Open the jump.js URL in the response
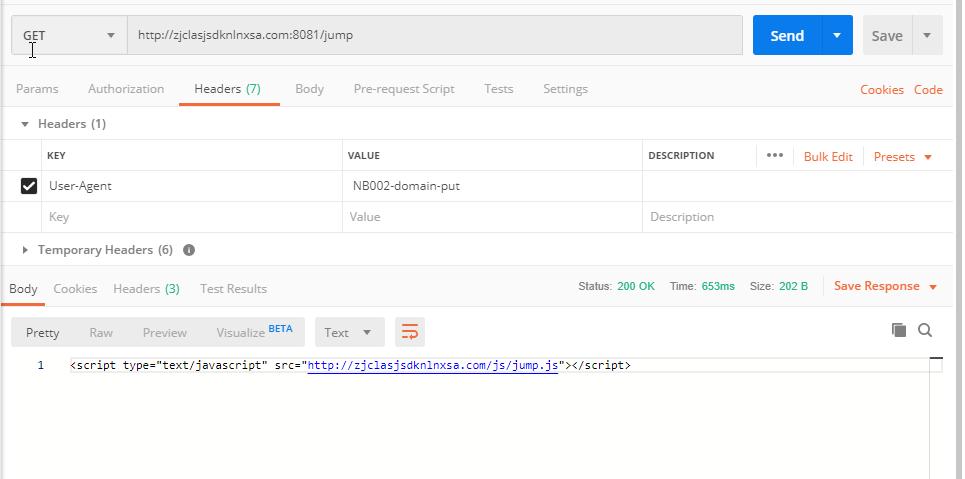This screenshot has height=479, width=965. [x=432, y=365]
